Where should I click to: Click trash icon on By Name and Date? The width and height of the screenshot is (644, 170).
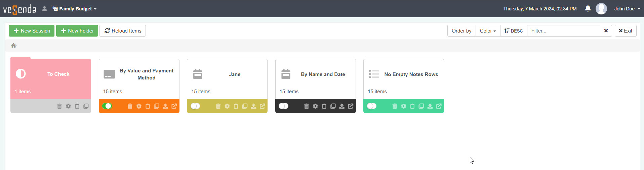tap(306, 106)
